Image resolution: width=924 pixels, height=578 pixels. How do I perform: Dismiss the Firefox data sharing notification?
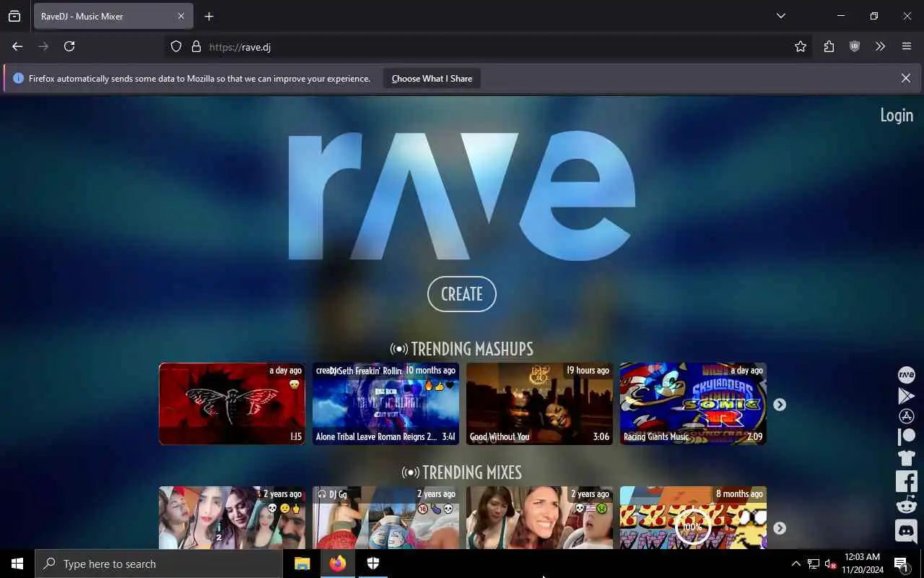coord(906,78)
